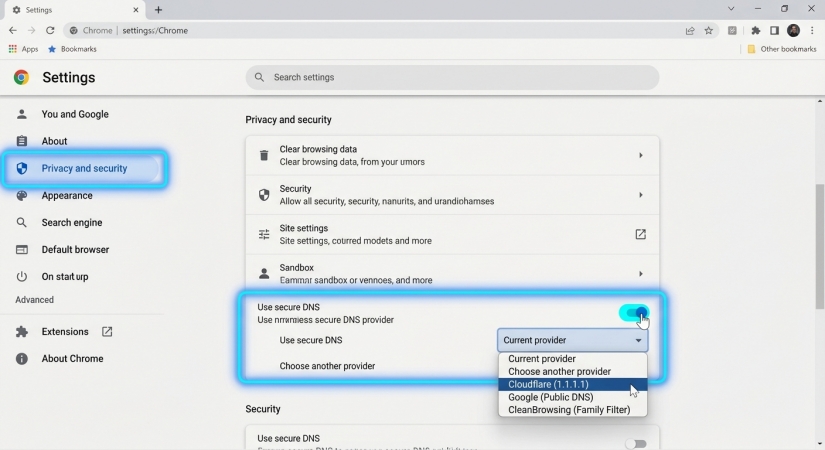This screenshot has width=825, height=450.
Task: Expand the Sandbox row arrow
Action: (x=640, y=274)
